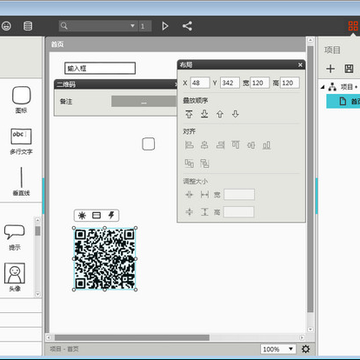Screen dimensions: 360x360
Task: Click the 调整大小 高 input field
Action: pos(239,212)
